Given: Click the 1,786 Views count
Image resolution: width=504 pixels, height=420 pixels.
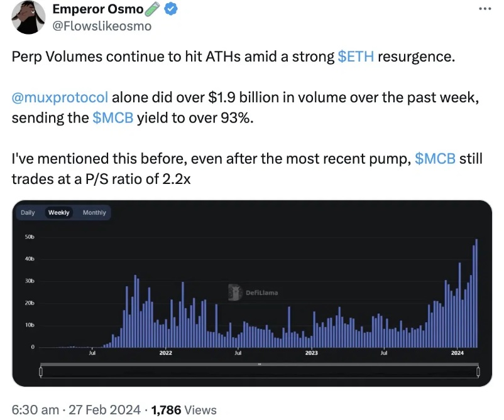Looking at the screenshot, I should [184, 410].
